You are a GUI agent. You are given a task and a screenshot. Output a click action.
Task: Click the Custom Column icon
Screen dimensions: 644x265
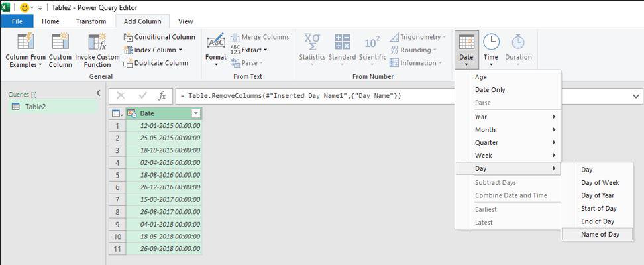60,42
